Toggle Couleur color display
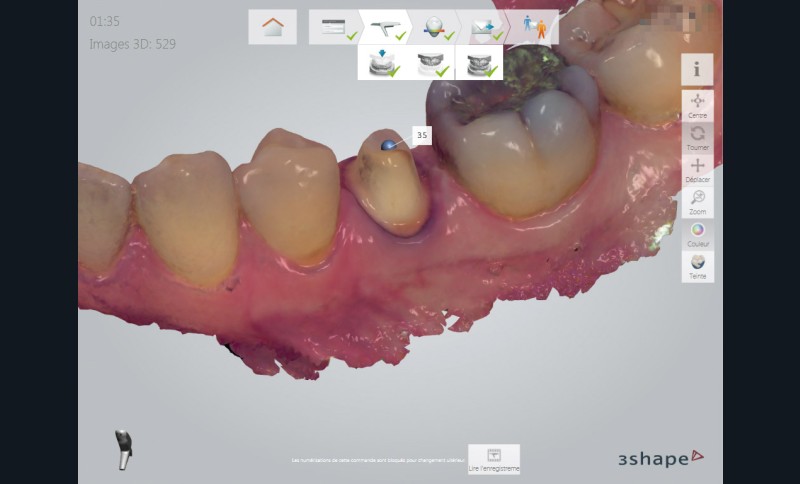The image size is (800, 484). (x=697, y=233)
